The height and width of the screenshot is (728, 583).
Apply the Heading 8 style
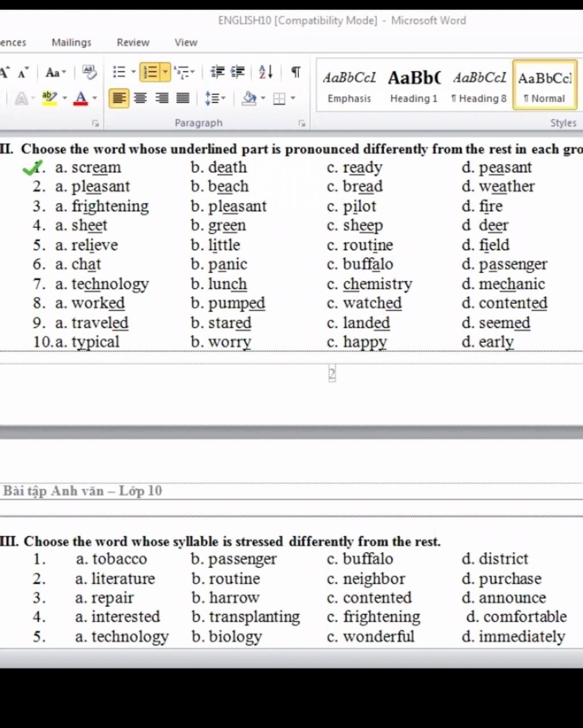tap(479, 85)
